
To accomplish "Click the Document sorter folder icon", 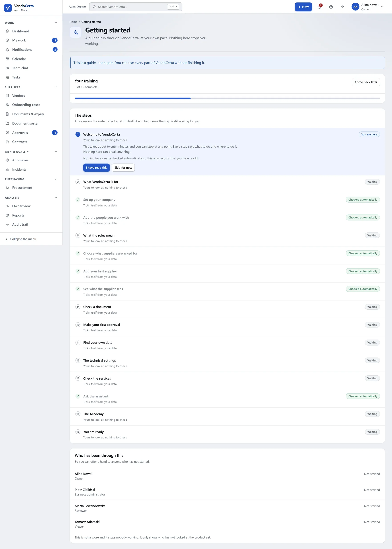I will 7,123.
